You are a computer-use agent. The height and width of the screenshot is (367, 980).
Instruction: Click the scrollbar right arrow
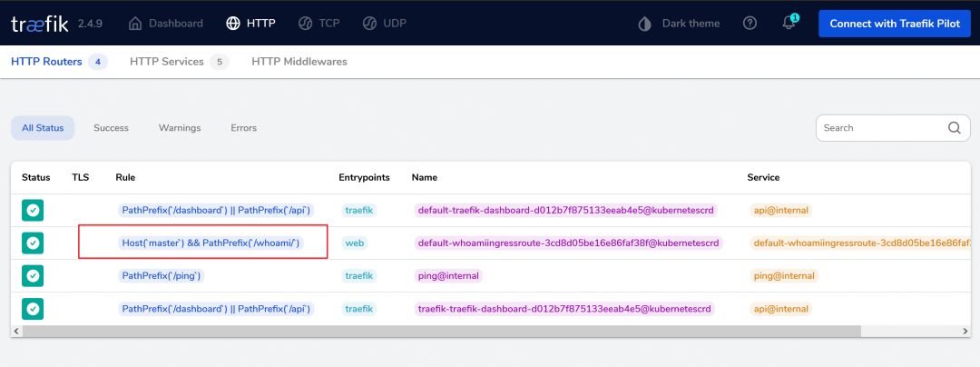965,331
